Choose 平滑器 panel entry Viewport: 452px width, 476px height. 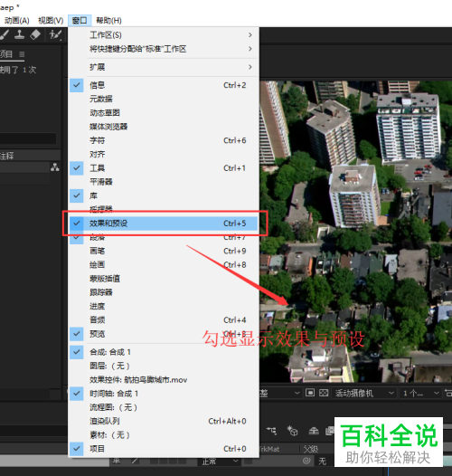tap(164, 182)
